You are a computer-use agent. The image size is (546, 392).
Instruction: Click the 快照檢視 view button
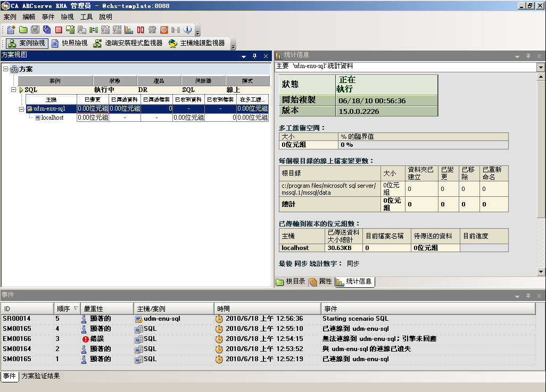point(69,43)
